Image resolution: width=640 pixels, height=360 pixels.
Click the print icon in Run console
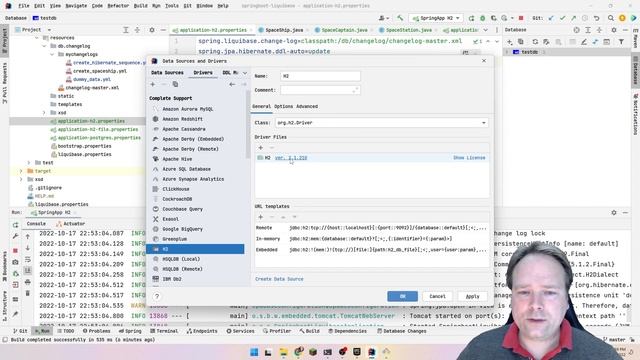pos(28,282)
